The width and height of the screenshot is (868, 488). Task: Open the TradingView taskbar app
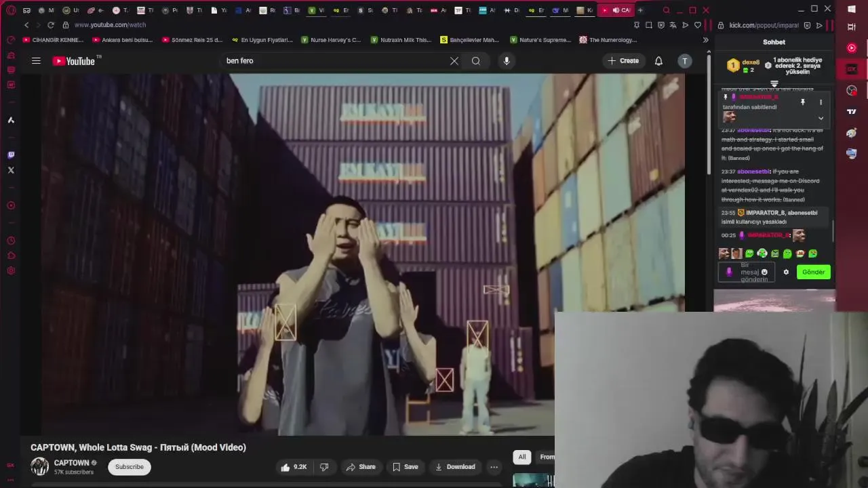[x=852, y=112]
